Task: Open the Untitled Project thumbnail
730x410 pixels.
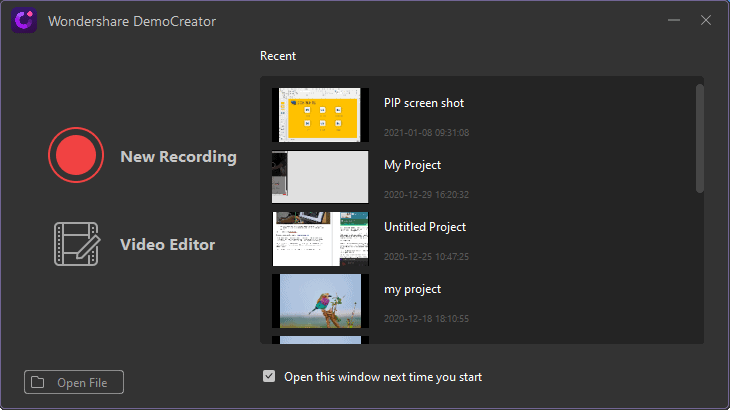Action: coord(320,239)
